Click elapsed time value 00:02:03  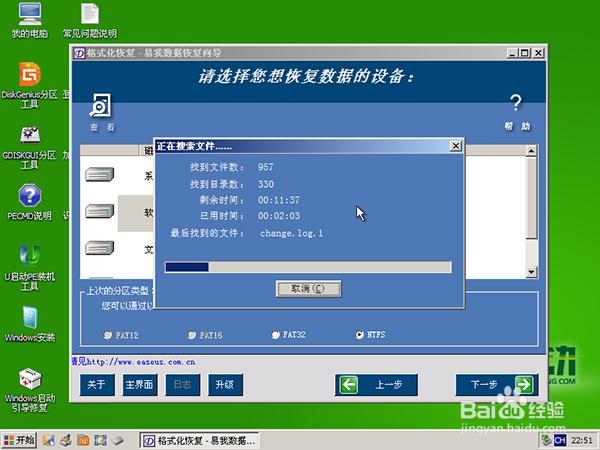point(279,216)
